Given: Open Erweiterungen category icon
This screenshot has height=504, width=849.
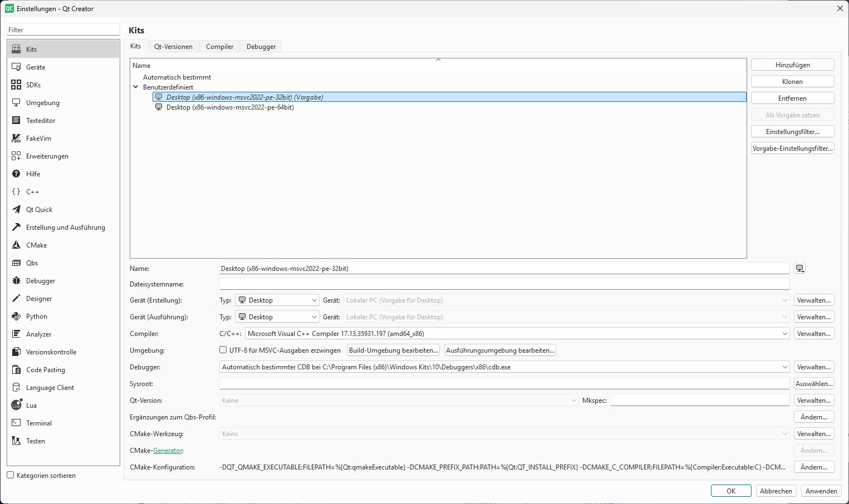Looking at the screenshot, I should (x=16, y=156).
